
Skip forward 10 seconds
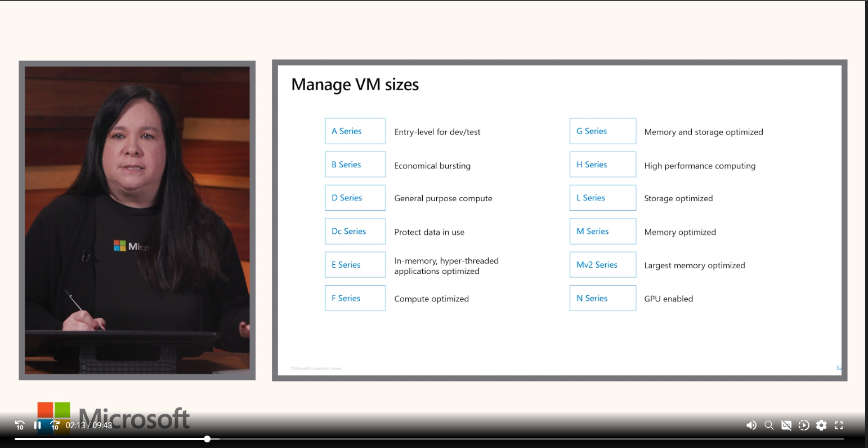pyautogui.click(x=55, y=425)
